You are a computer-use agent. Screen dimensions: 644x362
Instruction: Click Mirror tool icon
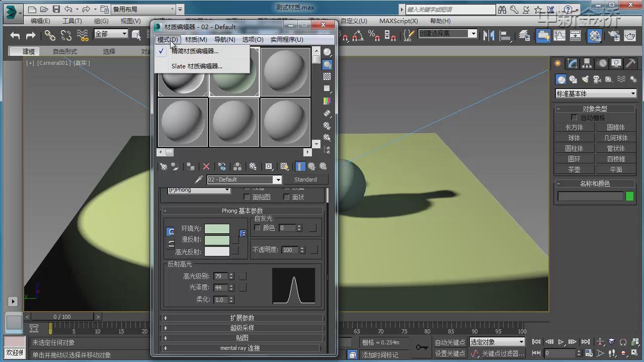point(489,35)
